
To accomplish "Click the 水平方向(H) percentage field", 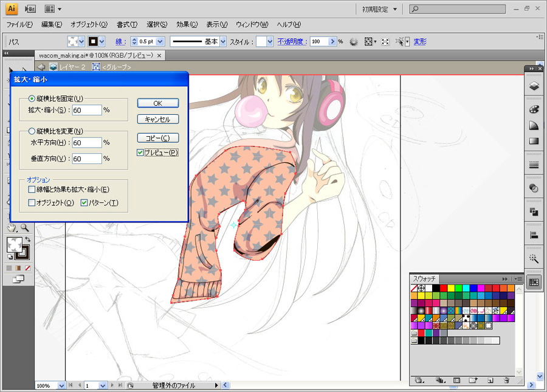I will [x=87, y=143].
